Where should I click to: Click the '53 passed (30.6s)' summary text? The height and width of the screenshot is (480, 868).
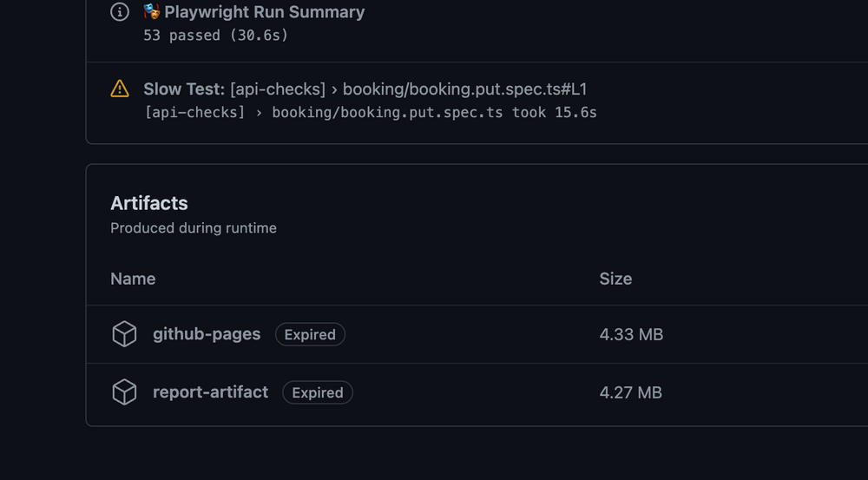216,36
